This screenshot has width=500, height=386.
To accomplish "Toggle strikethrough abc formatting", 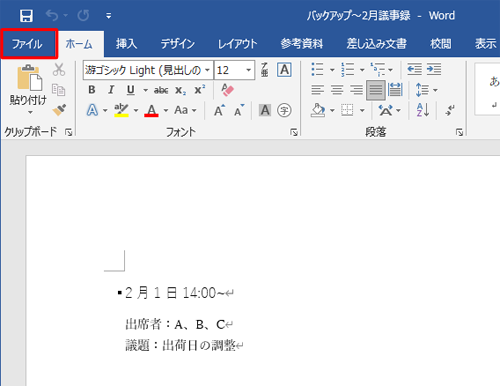I will [161, 90].
